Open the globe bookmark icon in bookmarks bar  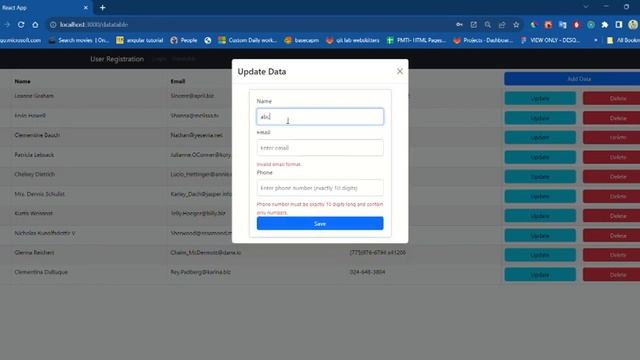pos(208,40)
